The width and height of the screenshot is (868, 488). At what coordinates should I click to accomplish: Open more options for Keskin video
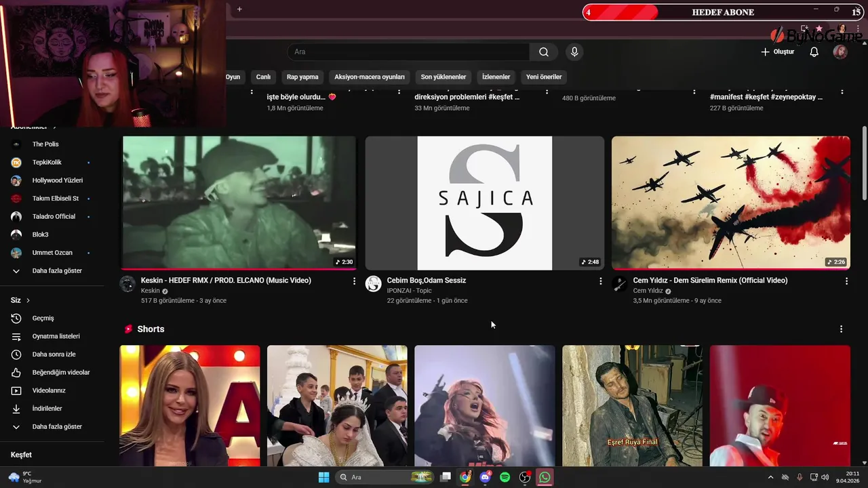click(x=354, y=281)
